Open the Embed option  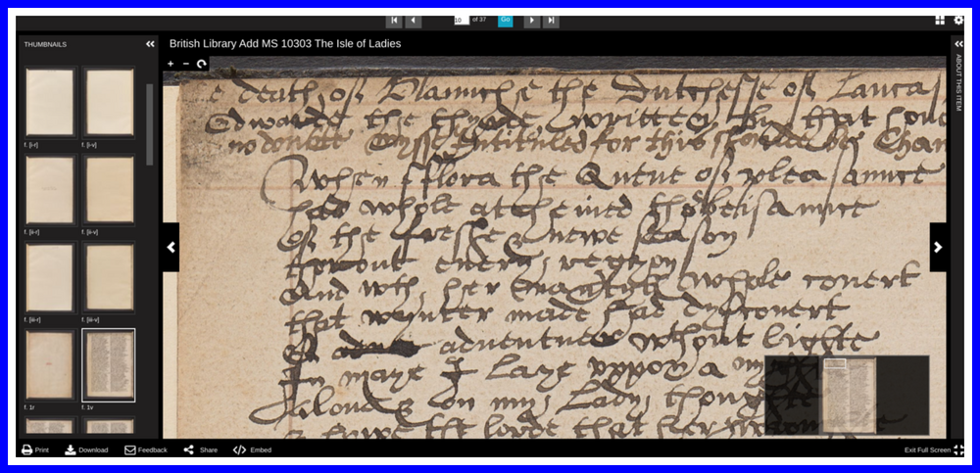(x=252, y=449)
